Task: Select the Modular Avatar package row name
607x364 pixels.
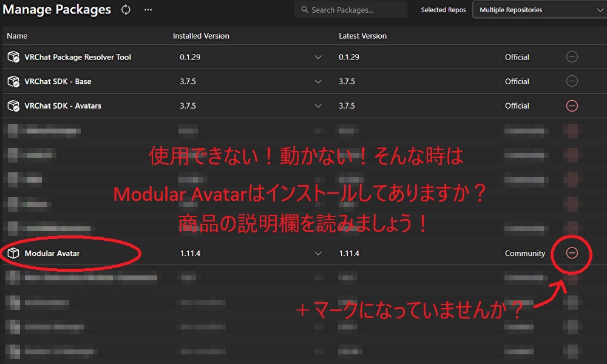Action: pos(52,254)
